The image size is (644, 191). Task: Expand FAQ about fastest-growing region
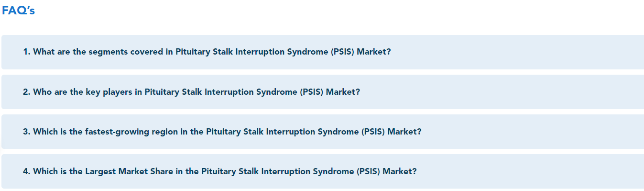[x=323, y=132]
